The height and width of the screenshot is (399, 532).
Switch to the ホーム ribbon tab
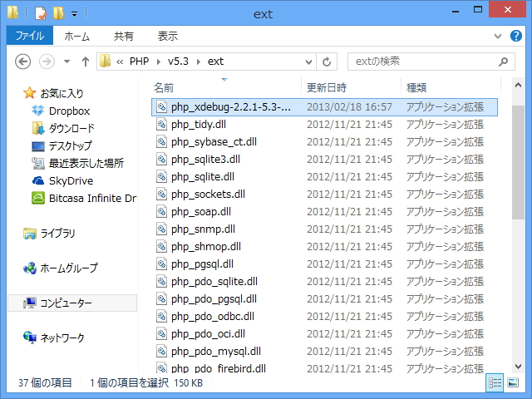coord(76,36)
